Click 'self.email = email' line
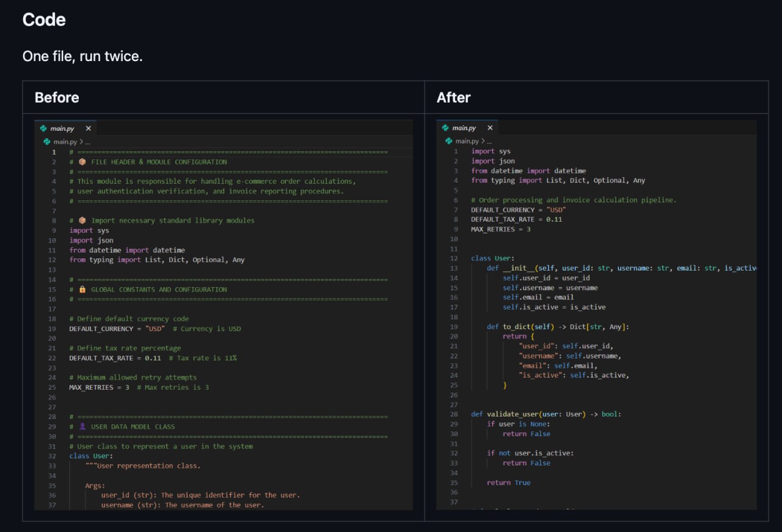This screenshot has height=532, width=782. [x=538, y=297]
